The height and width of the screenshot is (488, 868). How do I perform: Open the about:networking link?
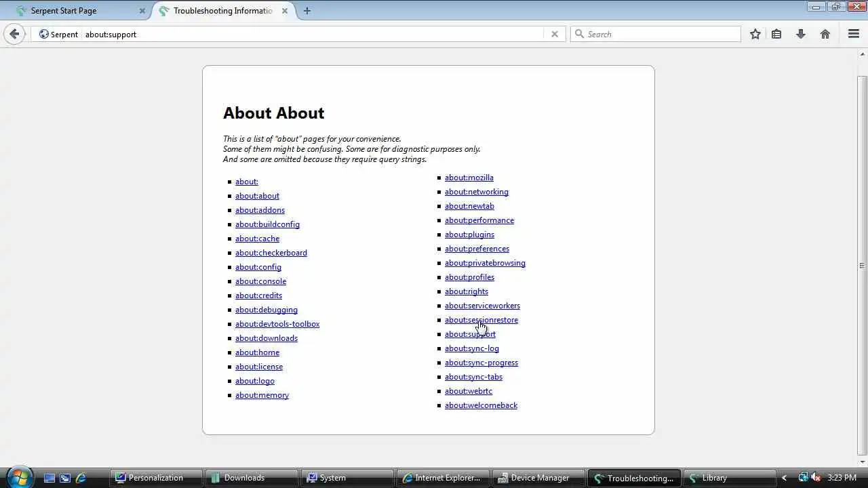477,192
